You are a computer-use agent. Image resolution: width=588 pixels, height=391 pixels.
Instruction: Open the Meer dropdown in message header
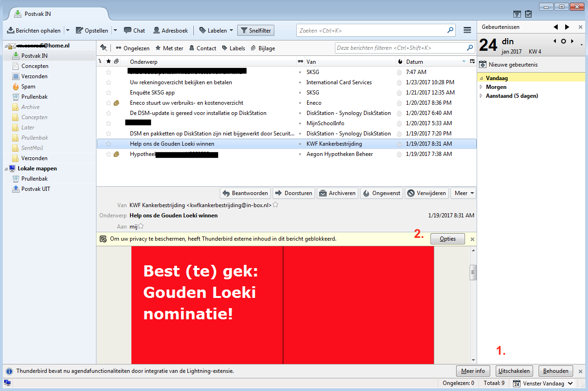[463, 193]
